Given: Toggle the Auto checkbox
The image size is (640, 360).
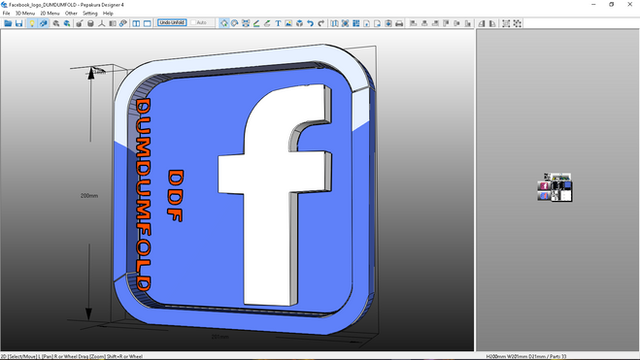Looking at the screenshot, I should point(194,23).
